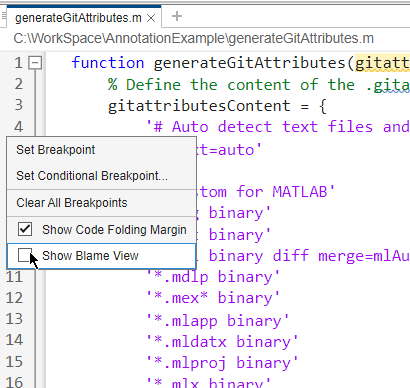Choose Set Conditional Breakpoint... menu entry
Image resolution: width=410 pixels, height=388 pixels.
101,176
